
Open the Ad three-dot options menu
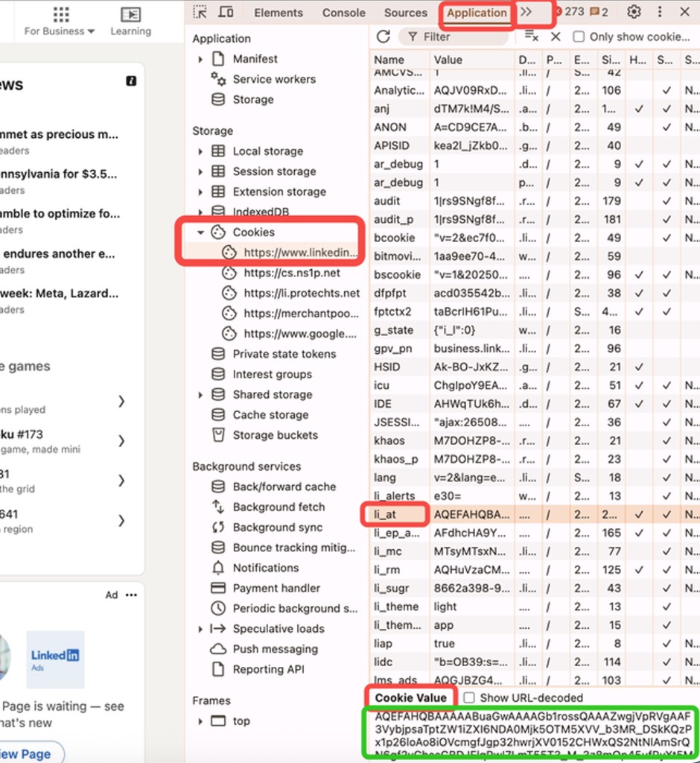(x=131, y=595)
